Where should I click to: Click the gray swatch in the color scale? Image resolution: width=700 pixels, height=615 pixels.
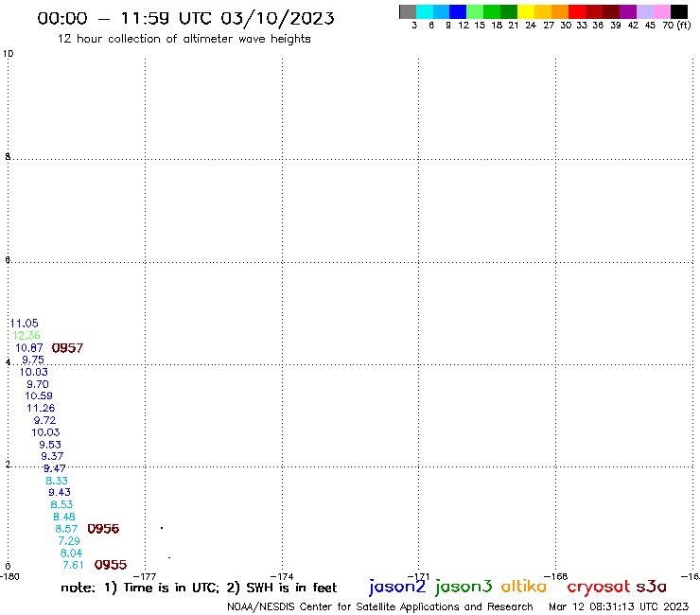click(408, 11)
